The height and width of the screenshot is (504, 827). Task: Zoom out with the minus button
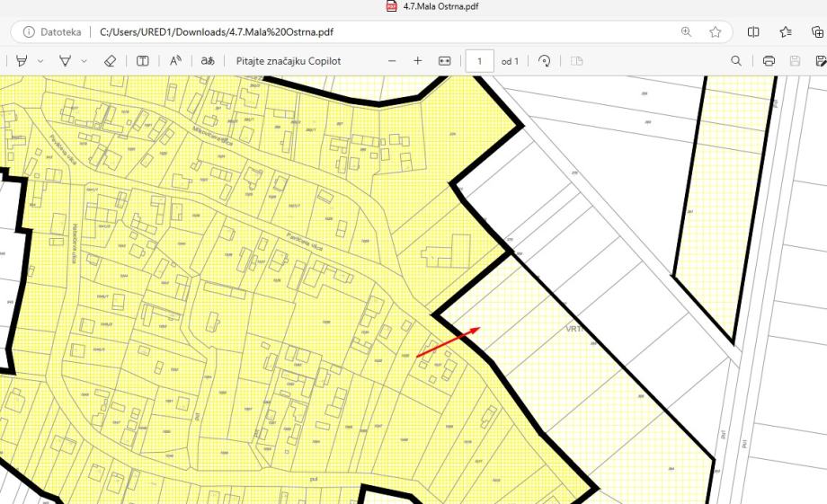392,61
